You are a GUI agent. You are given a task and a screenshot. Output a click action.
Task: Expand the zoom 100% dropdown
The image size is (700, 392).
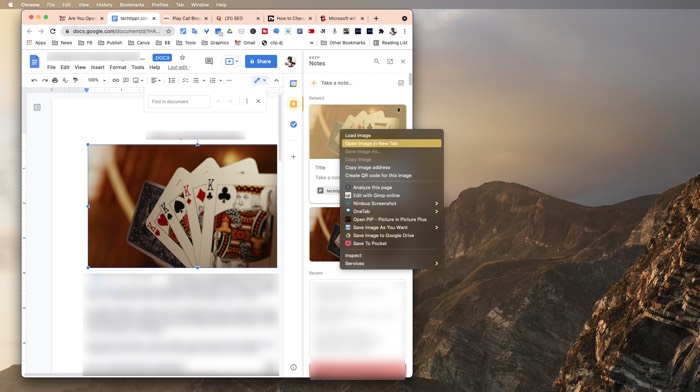96,80
